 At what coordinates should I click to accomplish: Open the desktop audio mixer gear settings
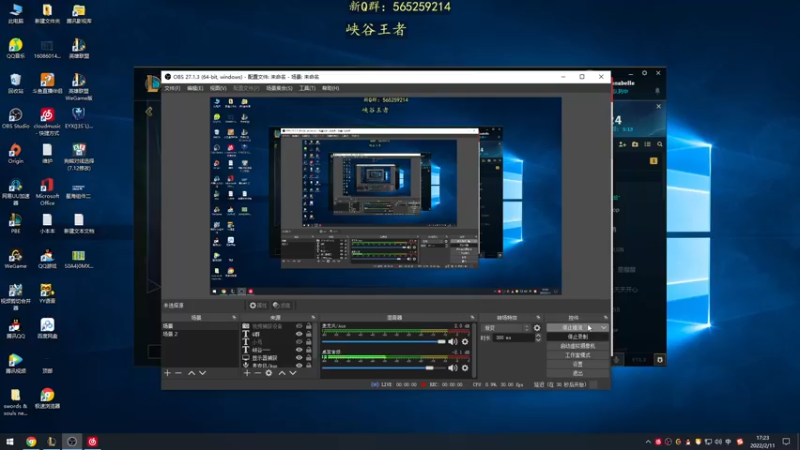point(465,368)
